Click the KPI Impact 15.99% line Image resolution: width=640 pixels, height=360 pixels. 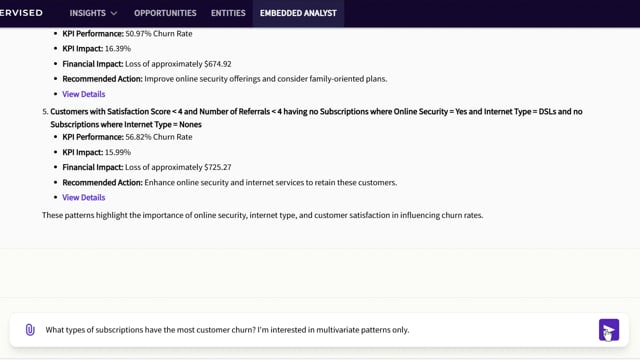pos(97,152)
